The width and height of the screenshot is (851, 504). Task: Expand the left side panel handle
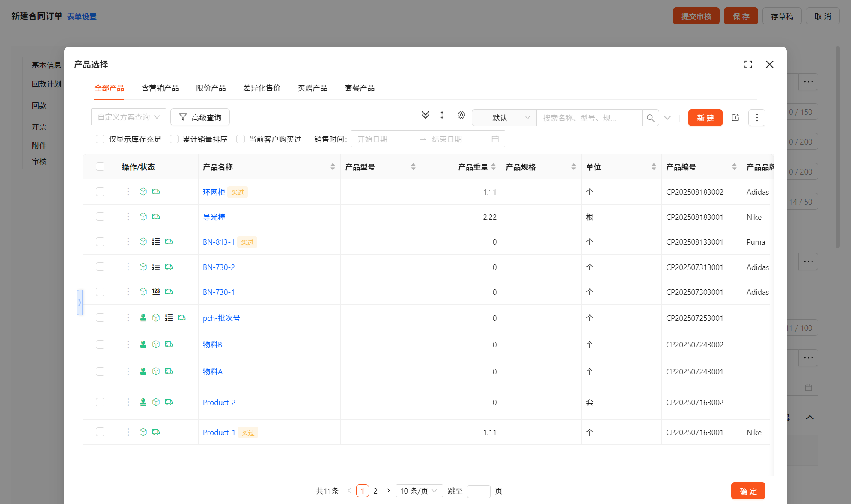[80, 302]
